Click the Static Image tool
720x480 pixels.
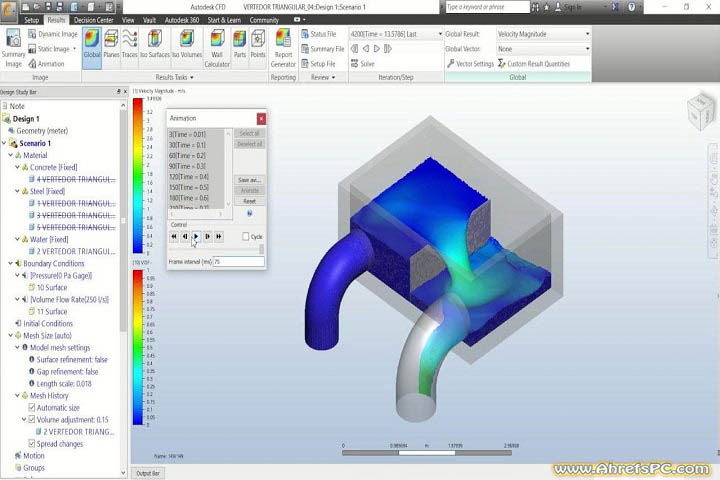49,49
